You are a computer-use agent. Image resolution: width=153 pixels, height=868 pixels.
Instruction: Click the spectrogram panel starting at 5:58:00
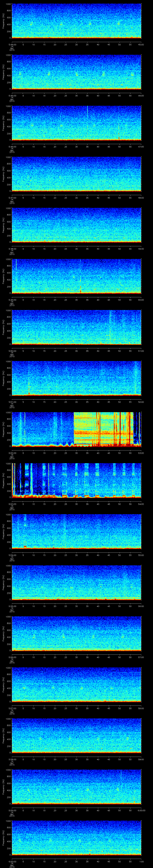pos(76,736)
